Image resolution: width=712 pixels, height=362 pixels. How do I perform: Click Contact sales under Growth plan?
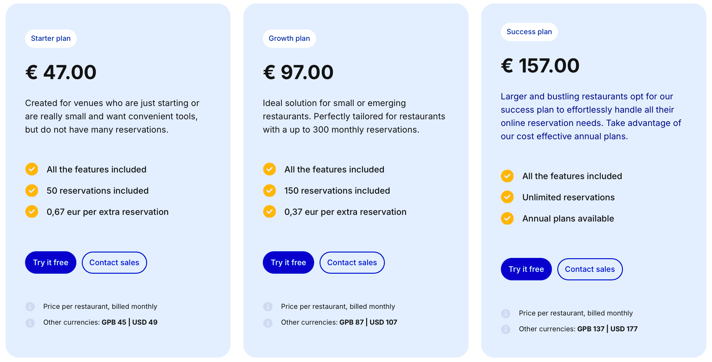click(352, 263)
